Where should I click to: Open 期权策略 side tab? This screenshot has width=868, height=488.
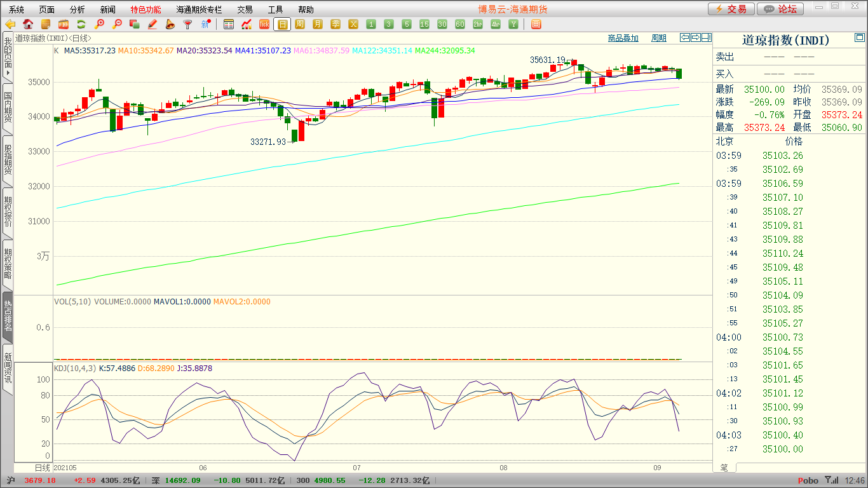tap(8, 264)
